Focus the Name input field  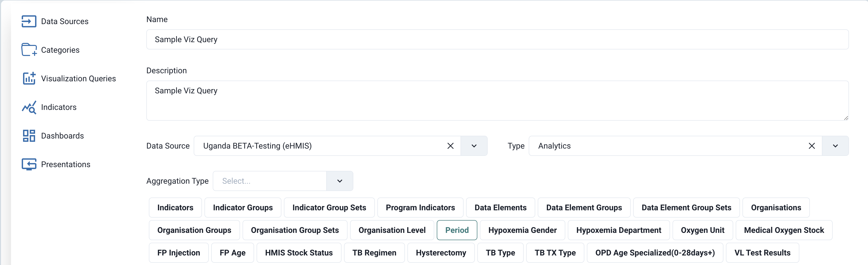tap(497, 39)
